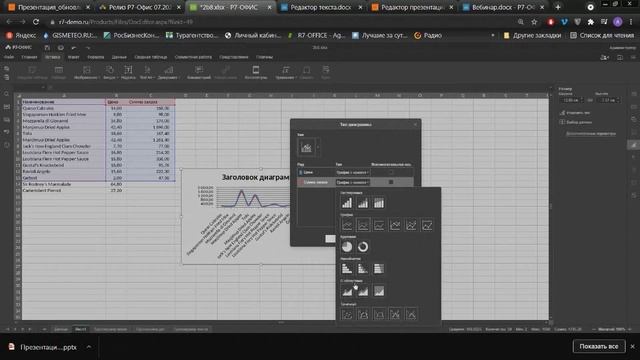Open a new browser tab
The height and width of the screenshot is (360, 640).
pyautogui.click(x=558, y=7)
